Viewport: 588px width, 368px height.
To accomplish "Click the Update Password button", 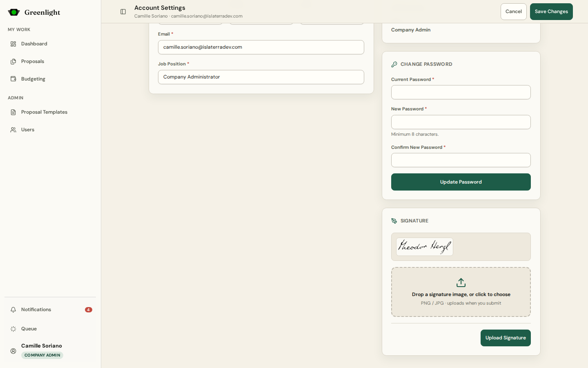I will (x=461, y=182).
